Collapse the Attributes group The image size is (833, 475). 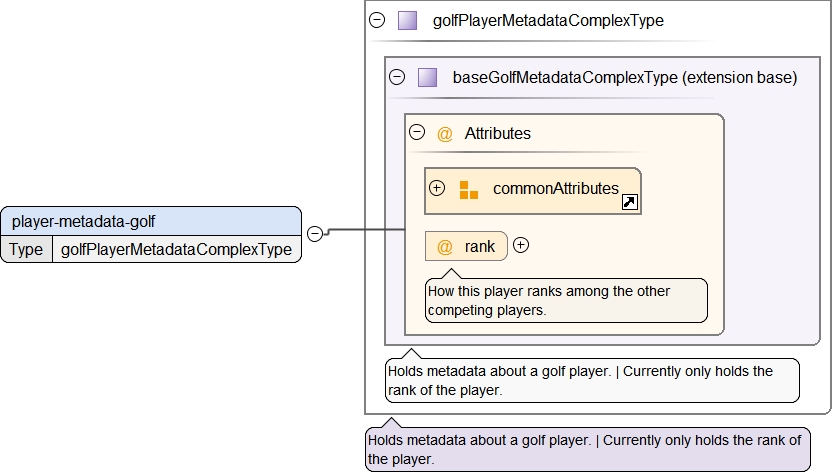click(x=417, y=133)
